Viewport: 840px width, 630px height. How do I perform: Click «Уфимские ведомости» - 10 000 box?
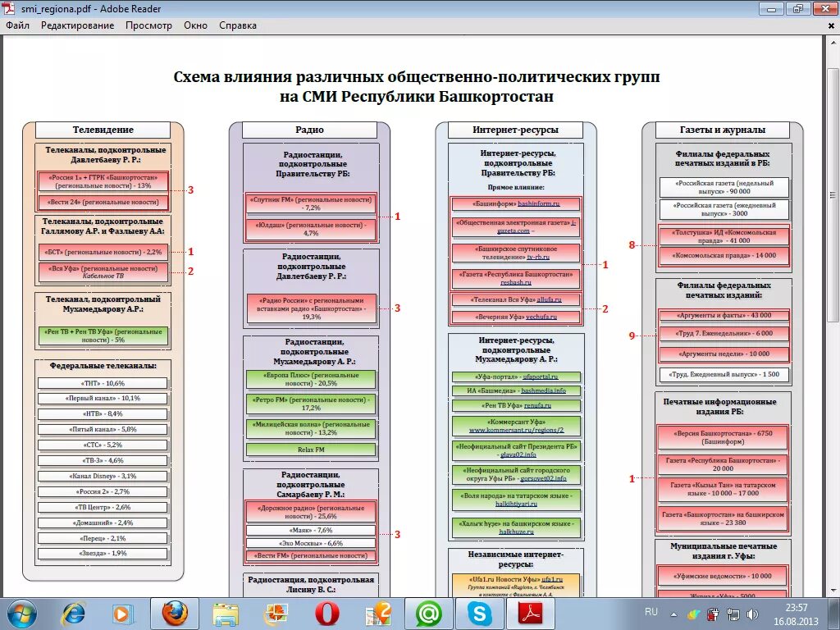[x=723, y=577]
